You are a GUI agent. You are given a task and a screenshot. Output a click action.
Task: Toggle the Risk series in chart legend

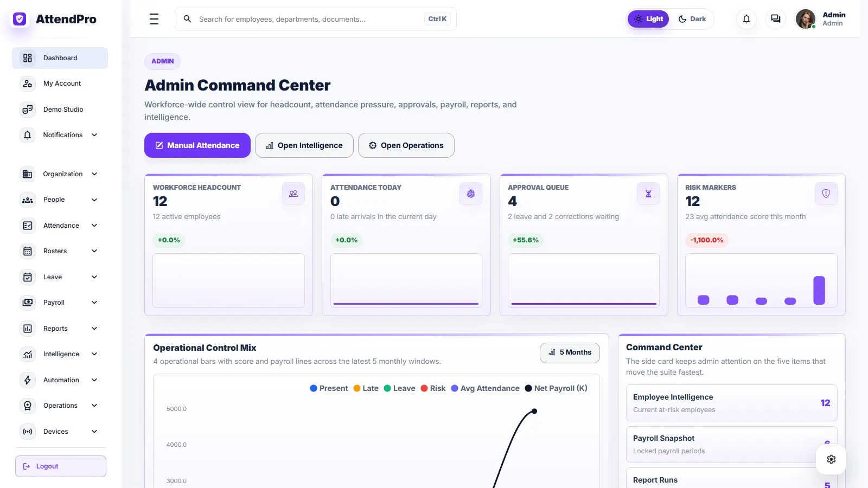pos(433,388)
